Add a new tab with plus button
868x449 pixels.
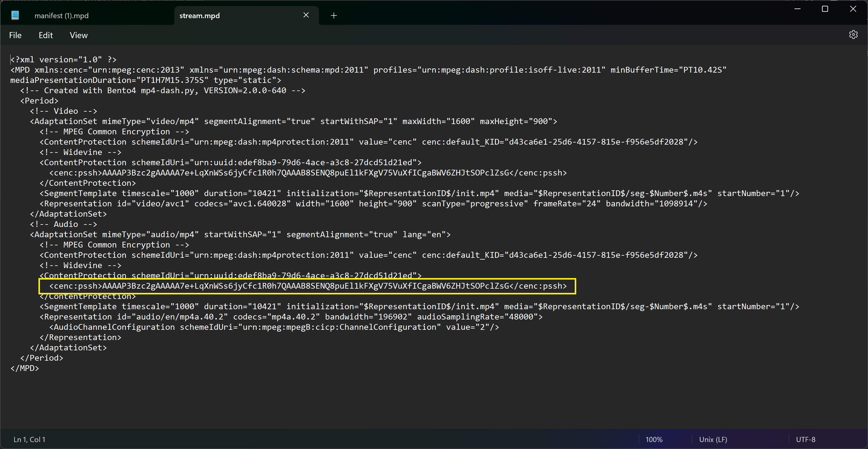[x=334, y=15]
